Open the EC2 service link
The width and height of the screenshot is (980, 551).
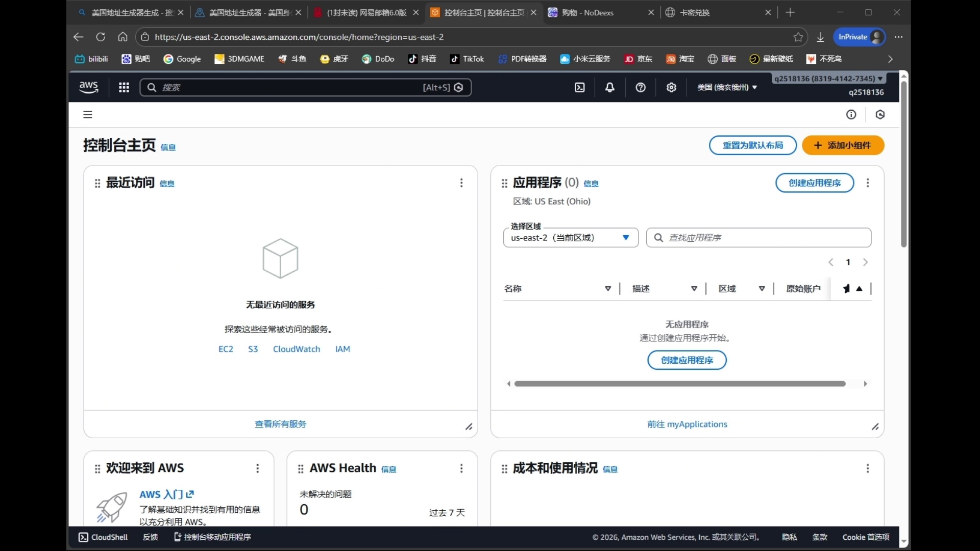(226, 349)
